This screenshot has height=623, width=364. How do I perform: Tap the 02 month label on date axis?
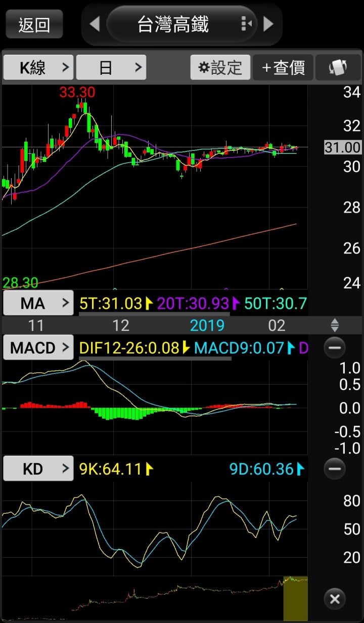pyautogui.click(x=277, y=325)
